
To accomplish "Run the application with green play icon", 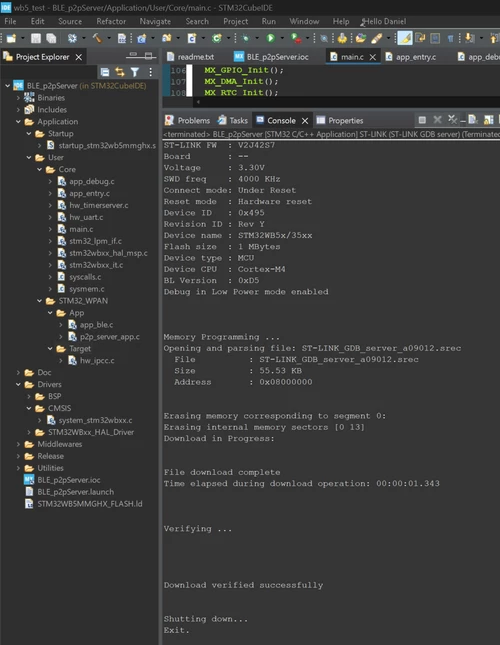I will point(271,38).
